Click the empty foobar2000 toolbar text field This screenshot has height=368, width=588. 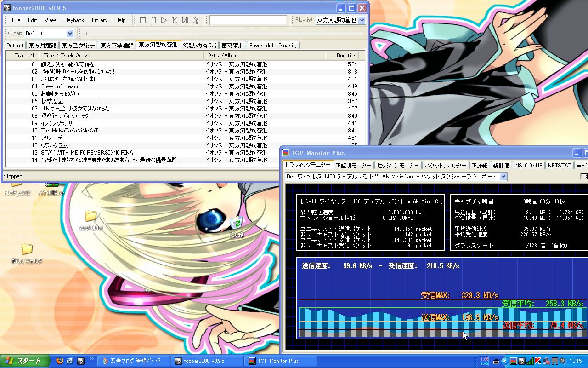[248, 20]
